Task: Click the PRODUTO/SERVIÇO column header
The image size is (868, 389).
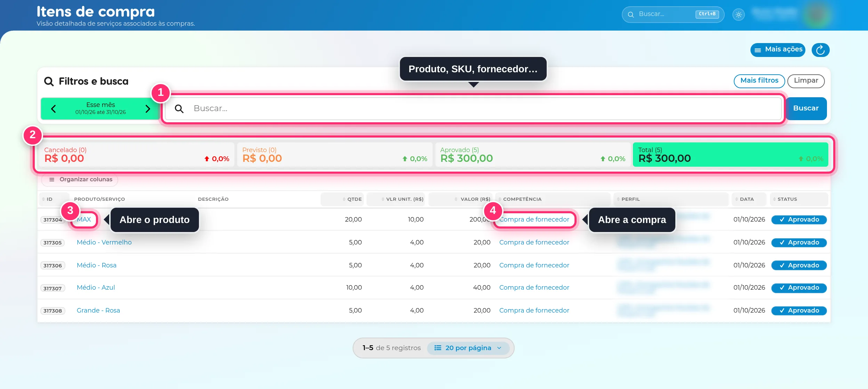Action: click(99, 199)
